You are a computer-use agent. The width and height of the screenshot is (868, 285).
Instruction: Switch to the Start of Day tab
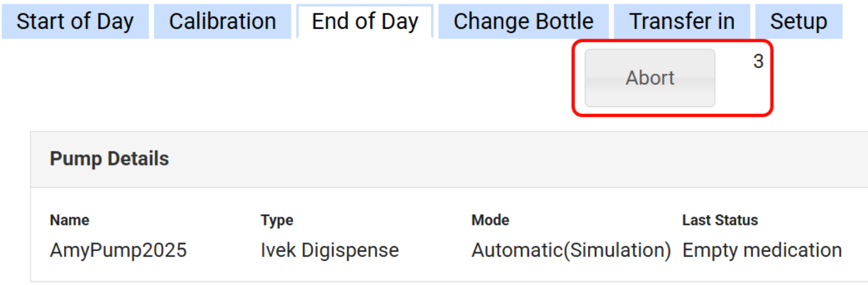tap(75, 22)
